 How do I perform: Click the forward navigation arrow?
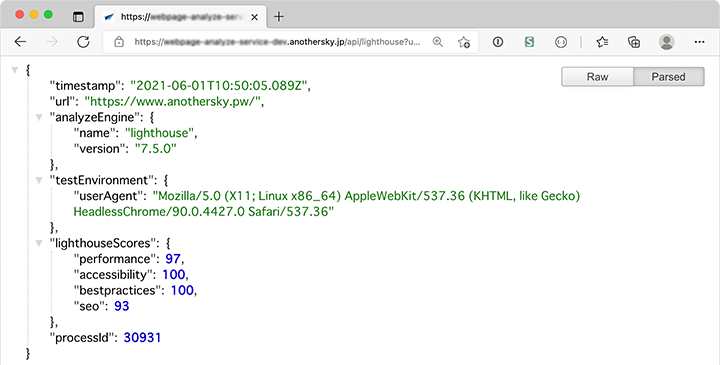pos(52,42)
